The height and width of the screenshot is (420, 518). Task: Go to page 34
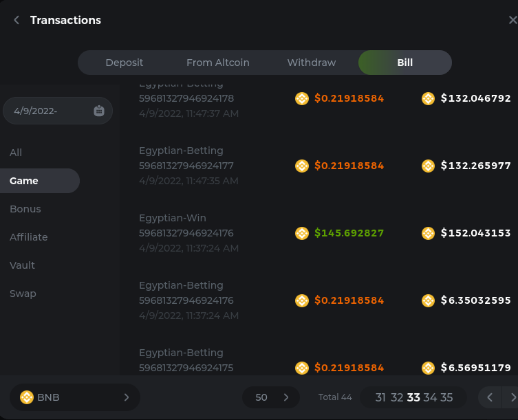coord(431,397)
